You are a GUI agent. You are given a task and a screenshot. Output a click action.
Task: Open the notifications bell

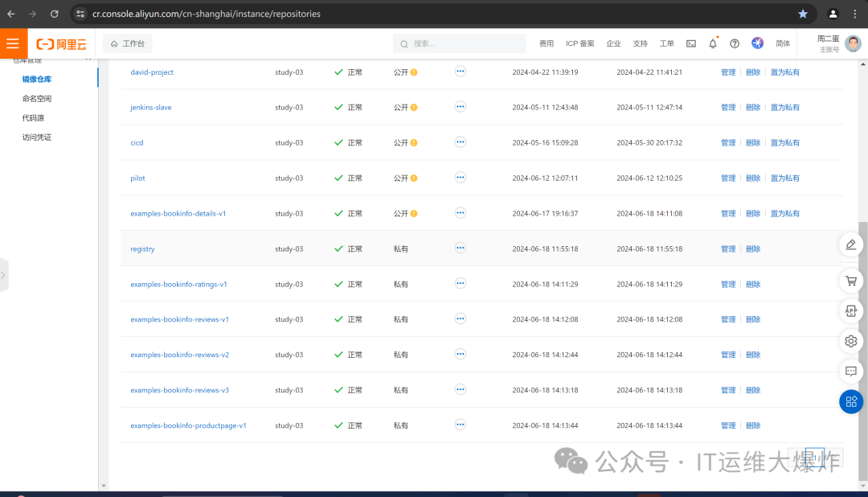(x=712, y=43)
